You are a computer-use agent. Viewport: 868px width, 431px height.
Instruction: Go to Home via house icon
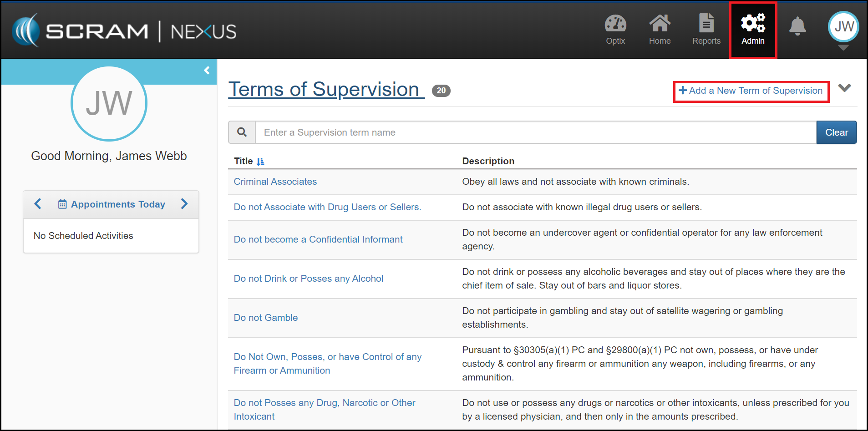660,24
